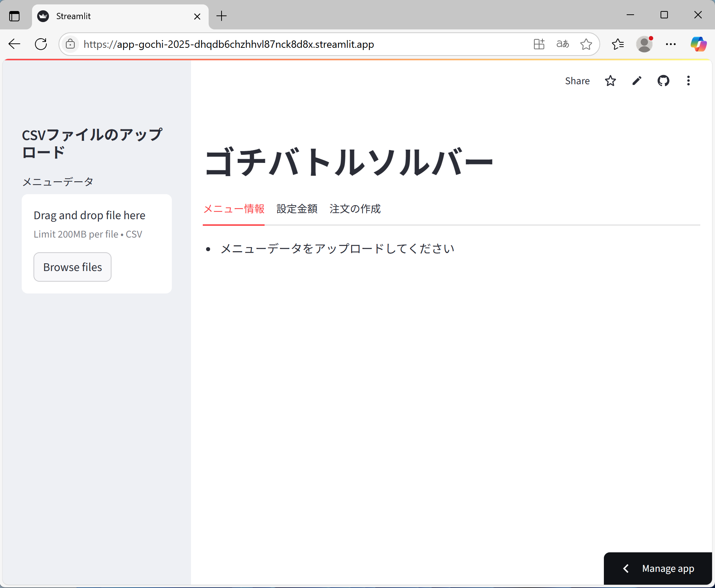This screenshot has height=588, width=715.
Task: Open the split screen icon in the address bar
Action: coord(539,44)
